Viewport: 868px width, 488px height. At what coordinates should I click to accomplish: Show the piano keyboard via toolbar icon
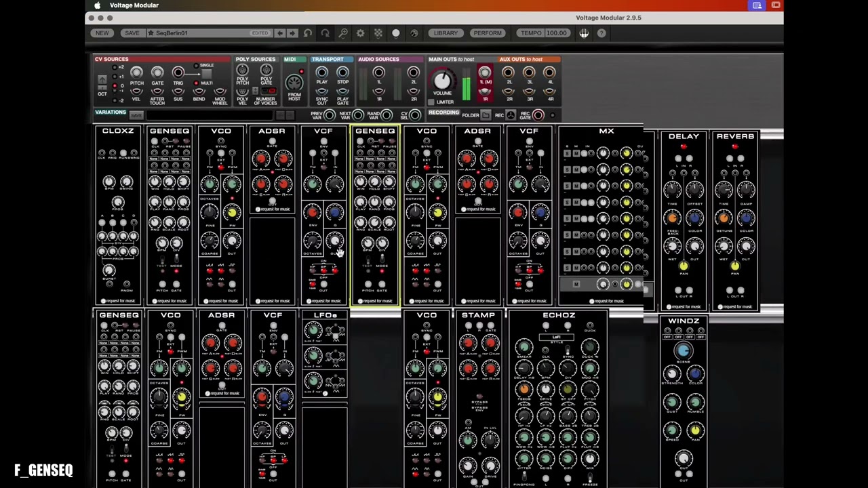[584, 33]
